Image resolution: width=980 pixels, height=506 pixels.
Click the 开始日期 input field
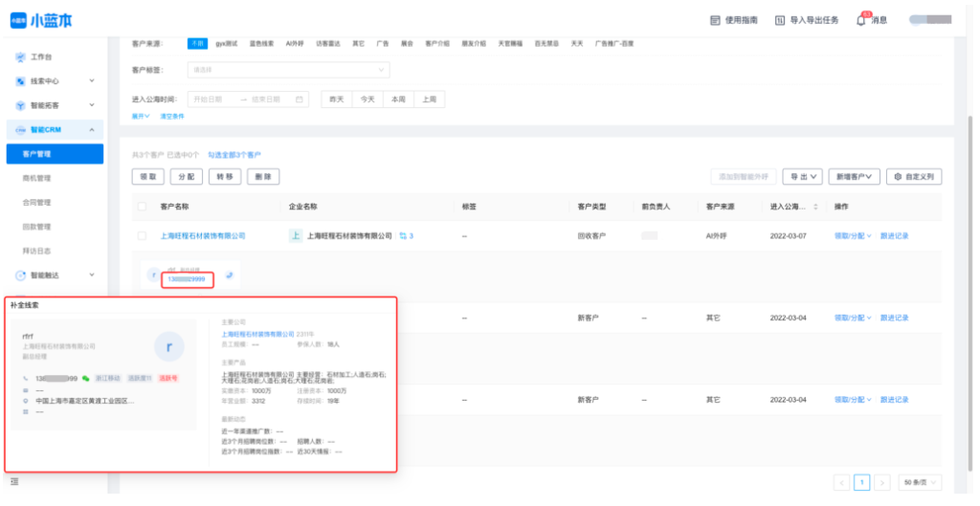click(x=211, y=99)
